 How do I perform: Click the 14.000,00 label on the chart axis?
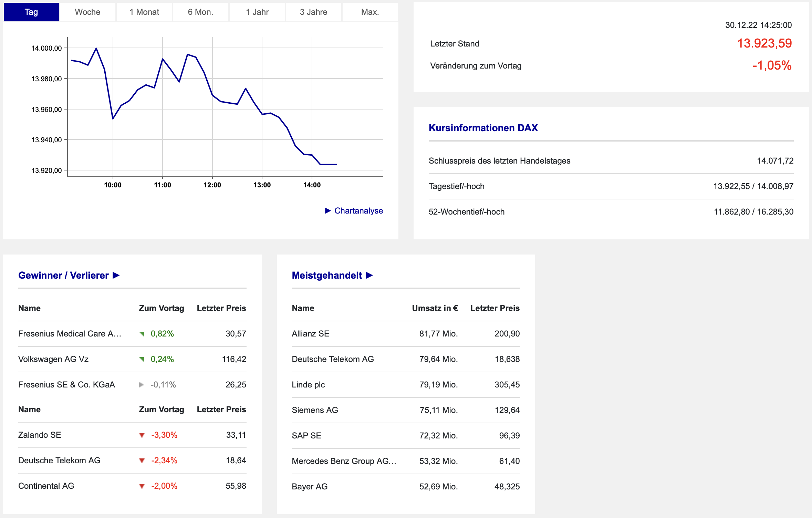coord(46,48)
